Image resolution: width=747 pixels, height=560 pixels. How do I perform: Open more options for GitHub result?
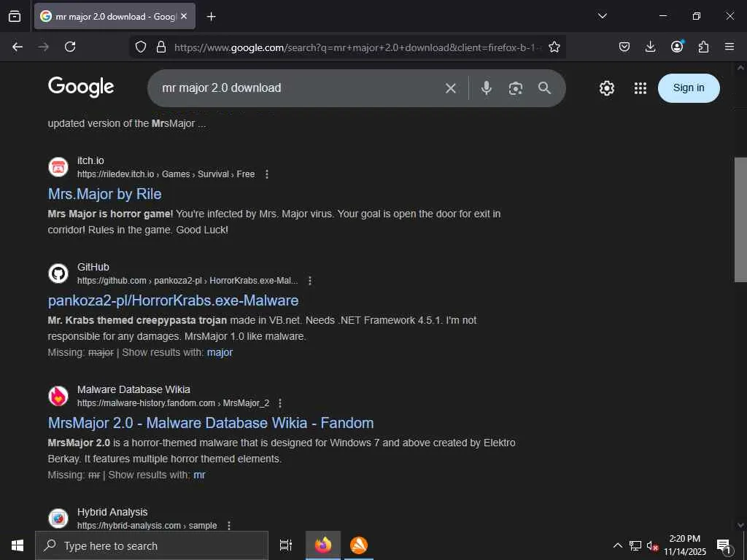[x=309, y=281]
